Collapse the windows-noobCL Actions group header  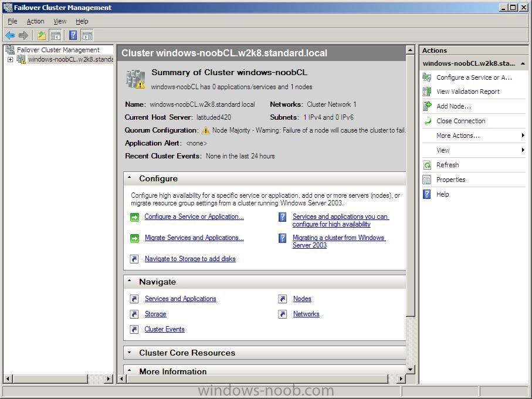[523, 63]
